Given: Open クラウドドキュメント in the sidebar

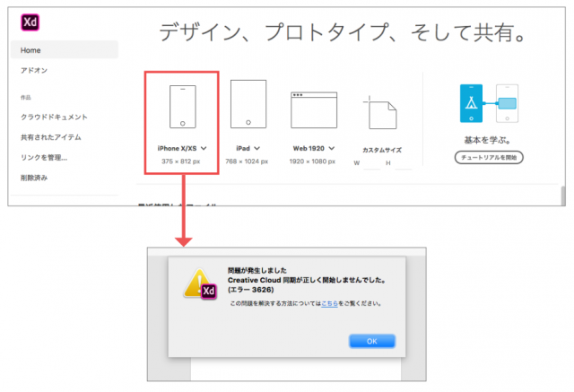Looking at the screenshot, I should click(54, 118).
